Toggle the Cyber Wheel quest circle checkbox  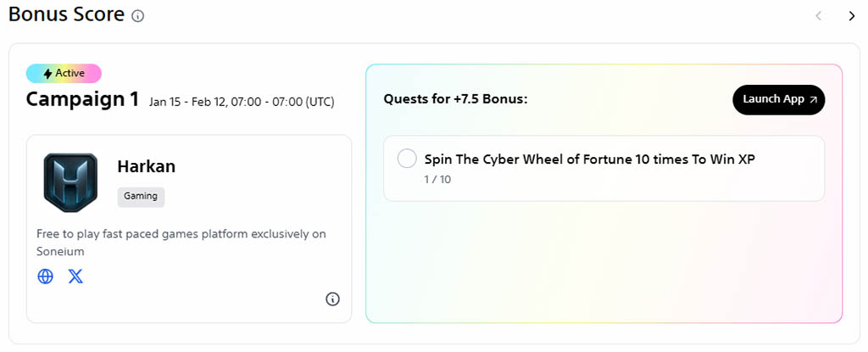(x=407, y=159)
